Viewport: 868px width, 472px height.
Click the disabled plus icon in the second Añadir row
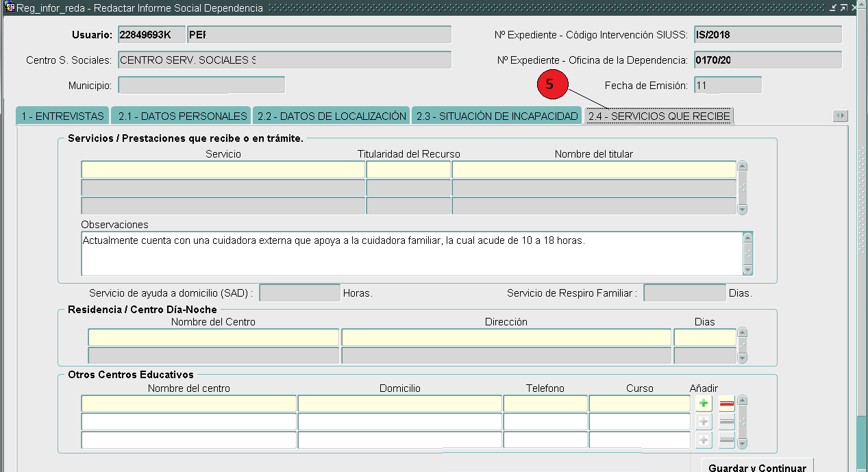[x=703, y=421]
